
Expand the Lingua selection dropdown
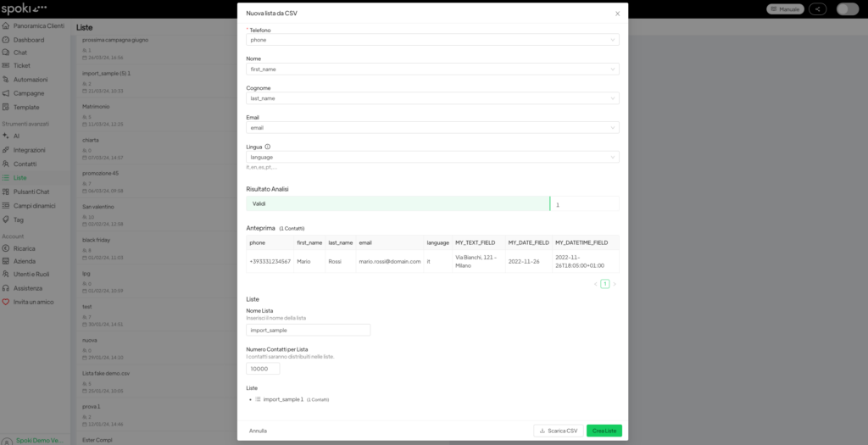point(432,157)
